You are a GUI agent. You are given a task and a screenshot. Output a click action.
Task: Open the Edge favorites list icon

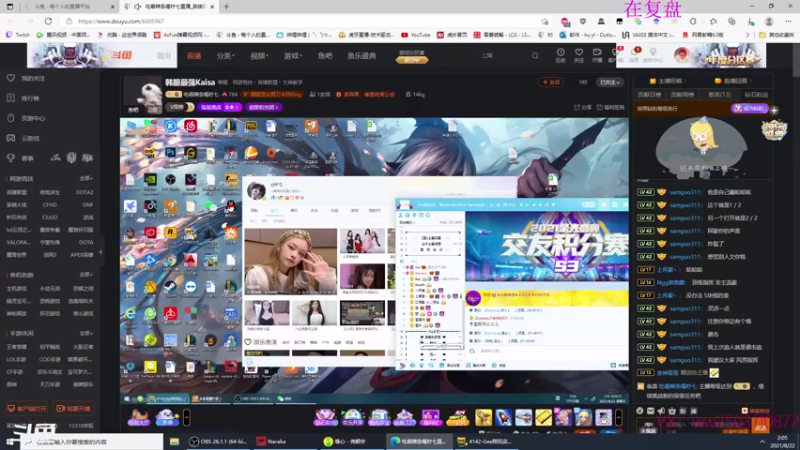(x=713, y=21)
